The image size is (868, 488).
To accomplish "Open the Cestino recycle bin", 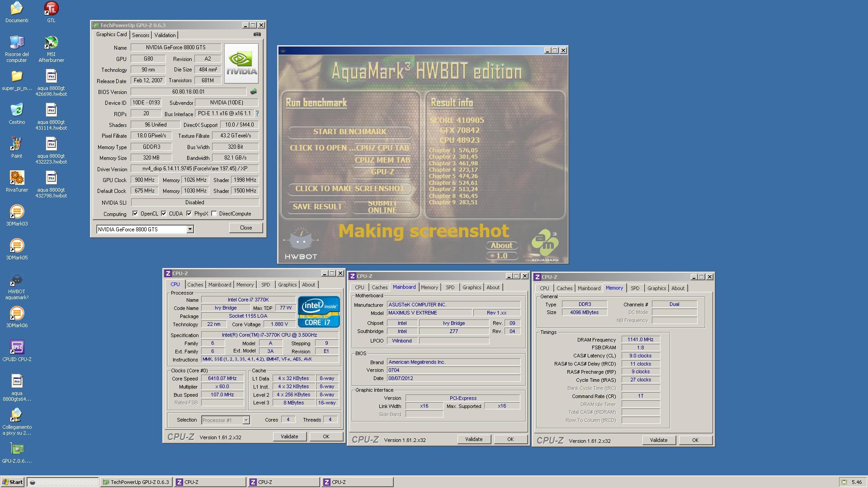I will tap(17, 113).
